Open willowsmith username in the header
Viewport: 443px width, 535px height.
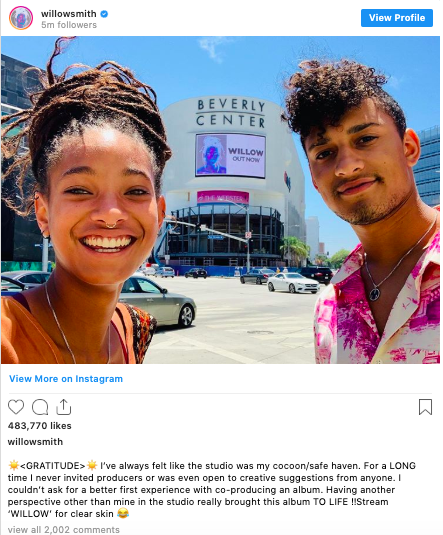(x=69, y=14)
